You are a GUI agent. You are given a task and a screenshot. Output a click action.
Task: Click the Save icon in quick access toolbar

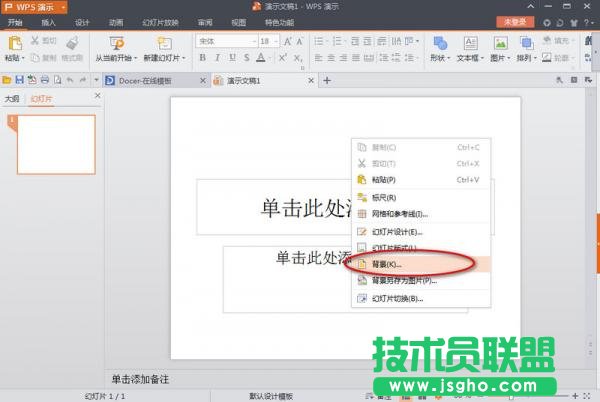(x=19, y=80)
